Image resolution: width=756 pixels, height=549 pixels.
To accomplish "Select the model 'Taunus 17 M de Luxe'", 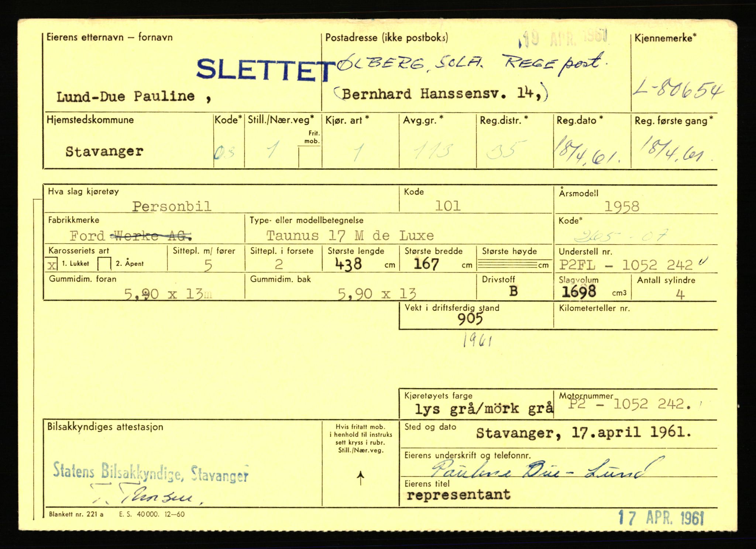I will coord(350,235).
